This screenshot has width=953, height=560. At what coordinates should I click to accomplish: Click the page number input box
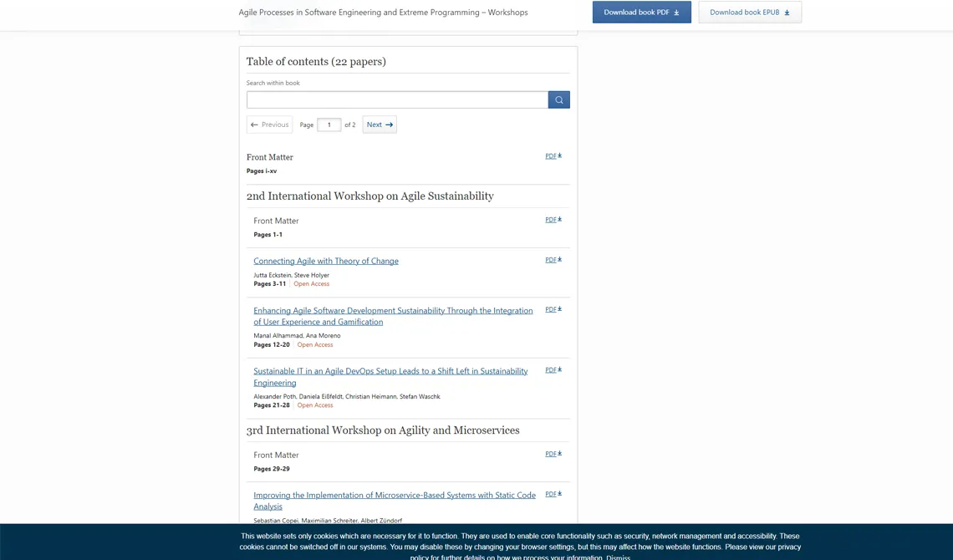[x=329, y=125]
